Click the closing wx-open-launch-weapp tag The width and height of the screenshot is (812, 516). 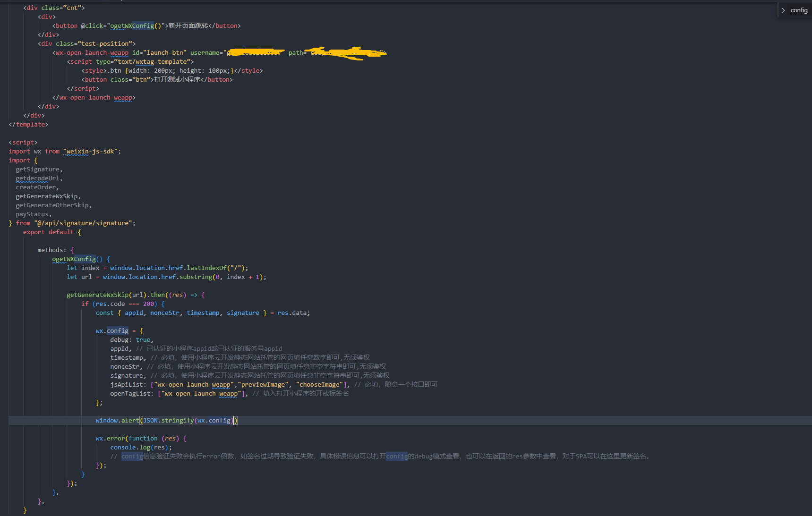point(94,98)
